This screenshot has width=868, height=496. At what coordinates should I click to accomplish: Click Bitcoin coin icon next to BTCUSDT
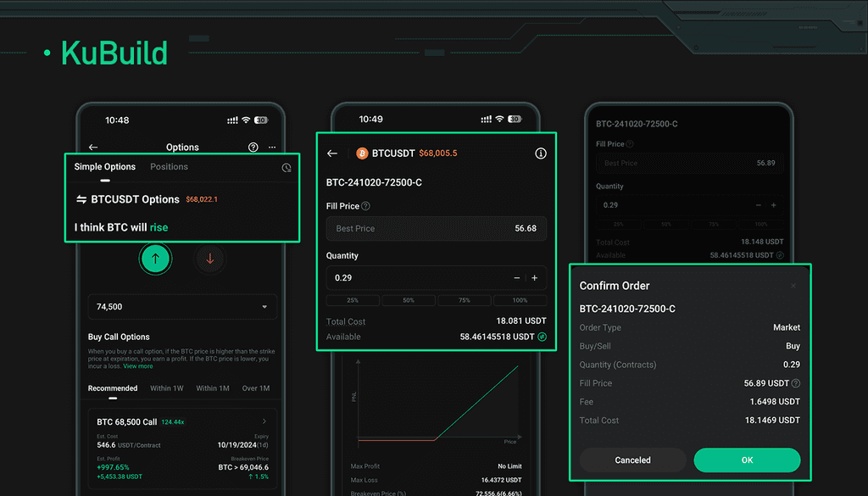coord(362,153)
